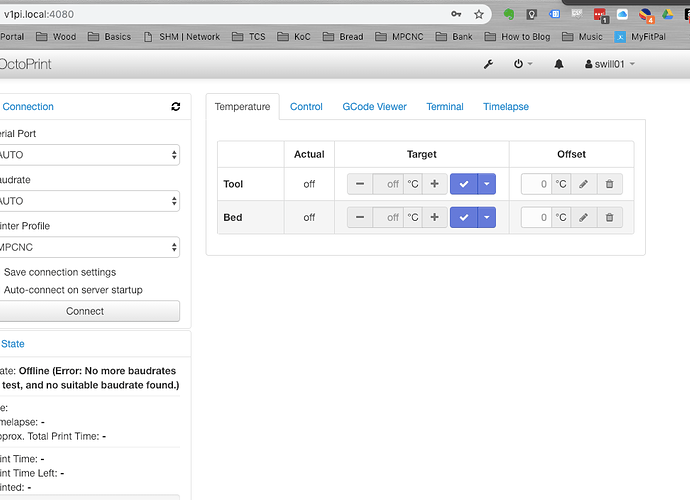
Task: Click the Tool row label
Action: point(233,184)
